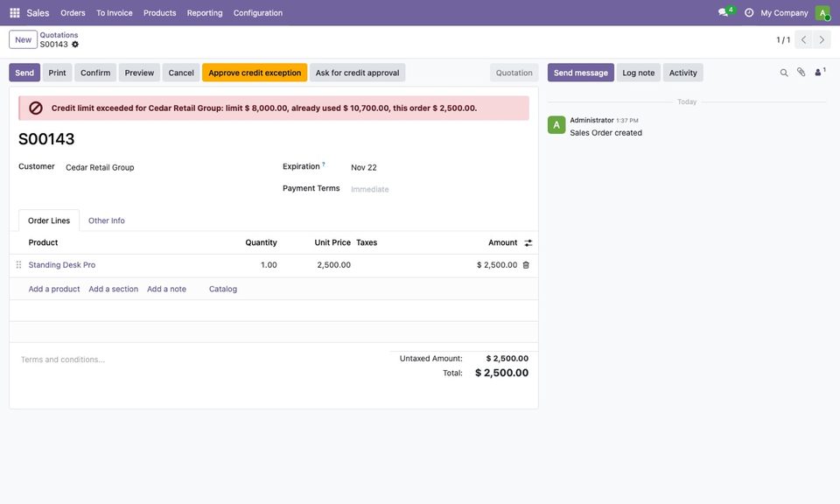Click the credit limit exceeded warning

pos(274,108)
